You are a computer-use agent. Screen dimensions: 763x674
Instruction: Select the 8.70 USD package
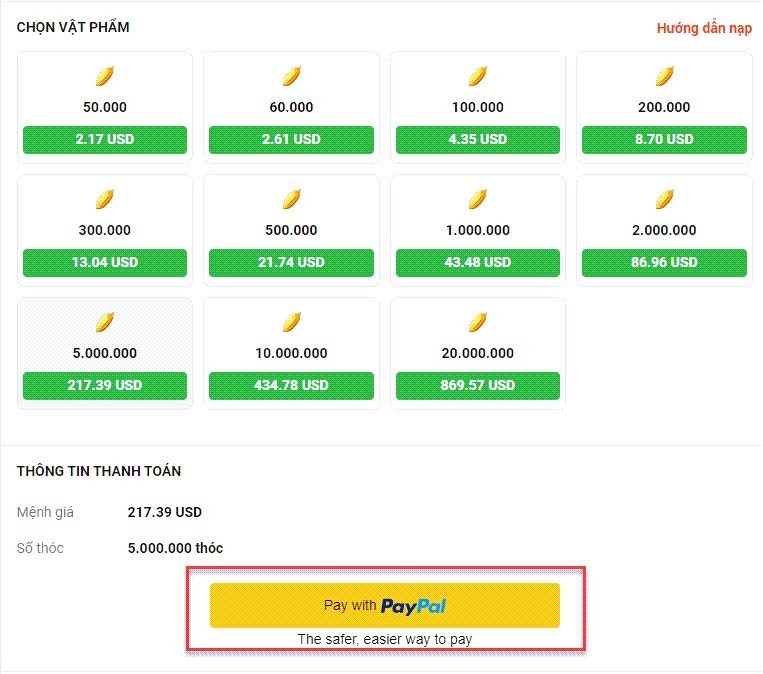tap(664, 140)
